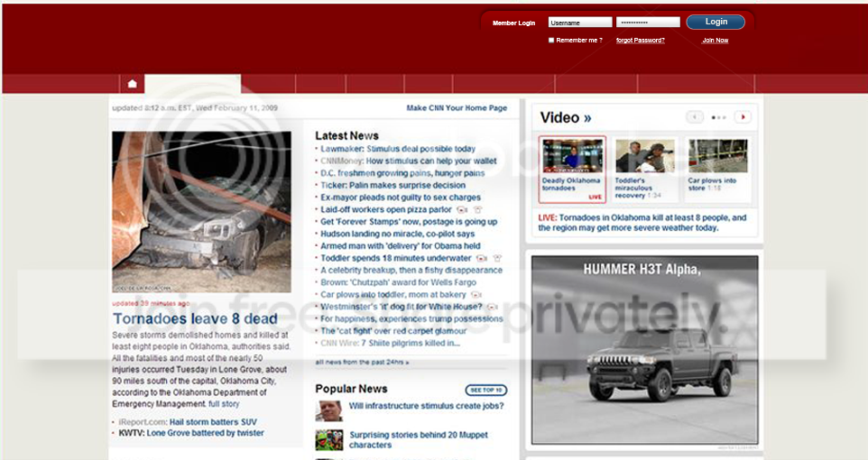Open LIVE Tornadoes in Oklahoma caption link

tap(642, 223)
